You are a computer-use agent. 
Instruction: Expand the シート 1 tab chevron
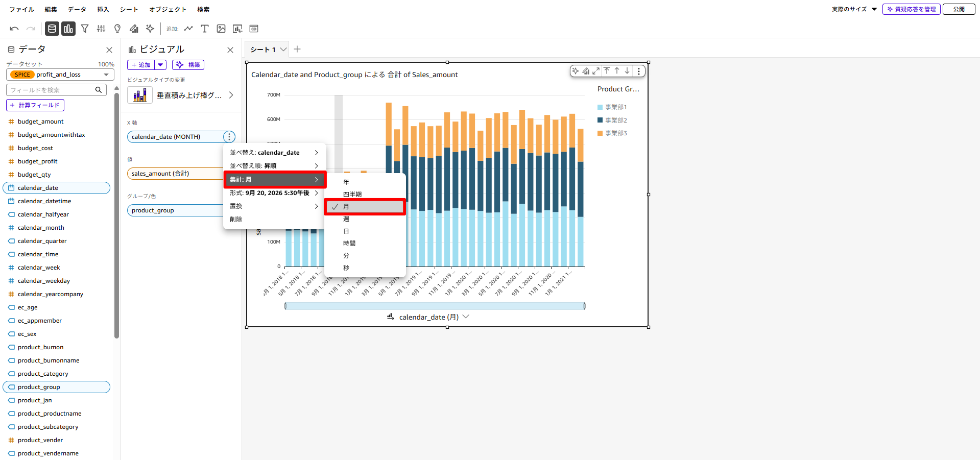click(283, 50)
